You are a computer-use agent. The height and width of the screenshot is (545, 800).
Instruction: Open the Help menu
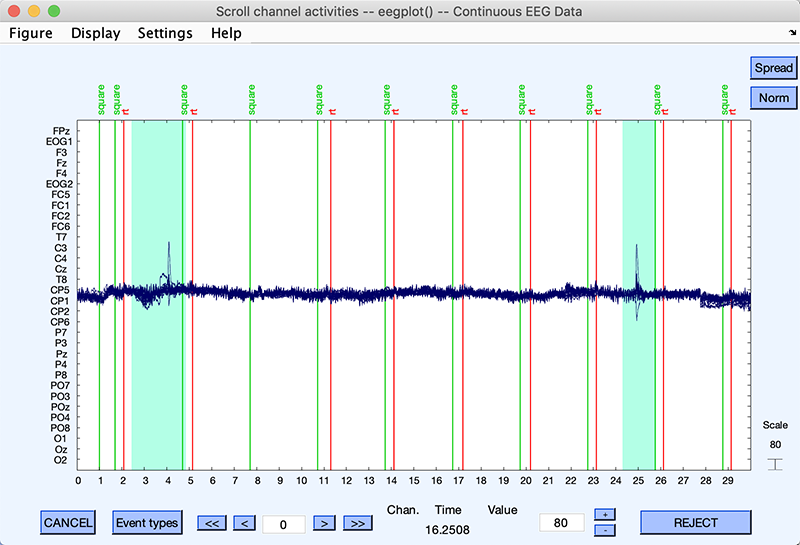[226, 33]
